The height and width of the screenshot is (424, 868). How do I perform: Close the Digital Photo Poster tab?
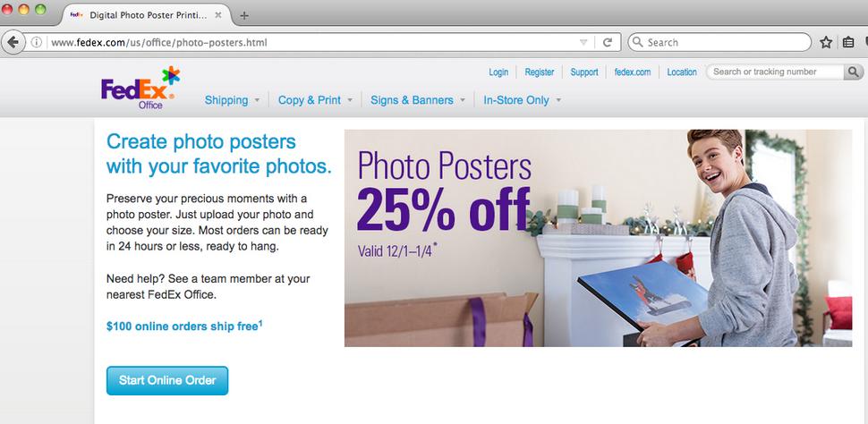click(x=218, y=15)
